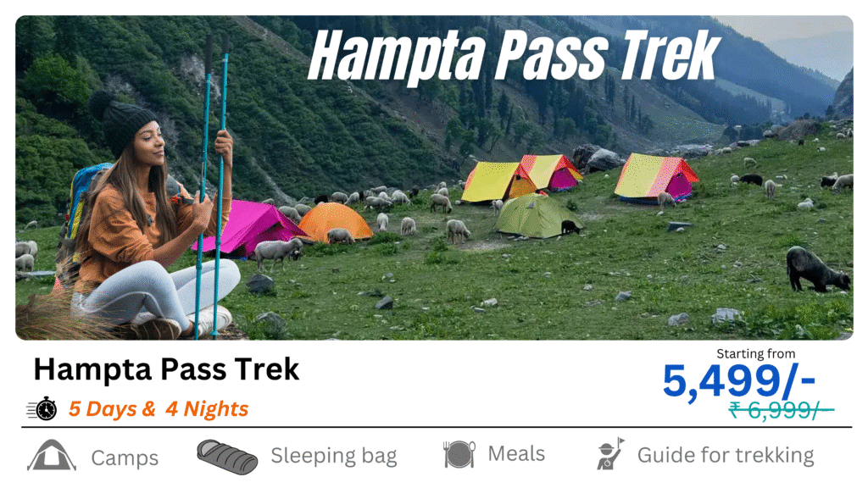
Task: Click the camping tent icon
Action: (x=52, y=455)
